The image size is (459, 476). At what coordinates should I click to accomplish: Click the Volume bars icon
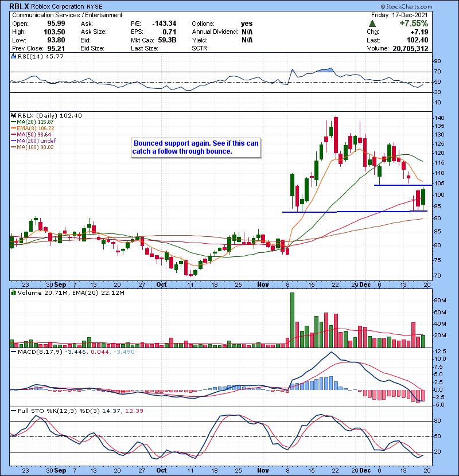pyautogui.click(x=13, y=292)
